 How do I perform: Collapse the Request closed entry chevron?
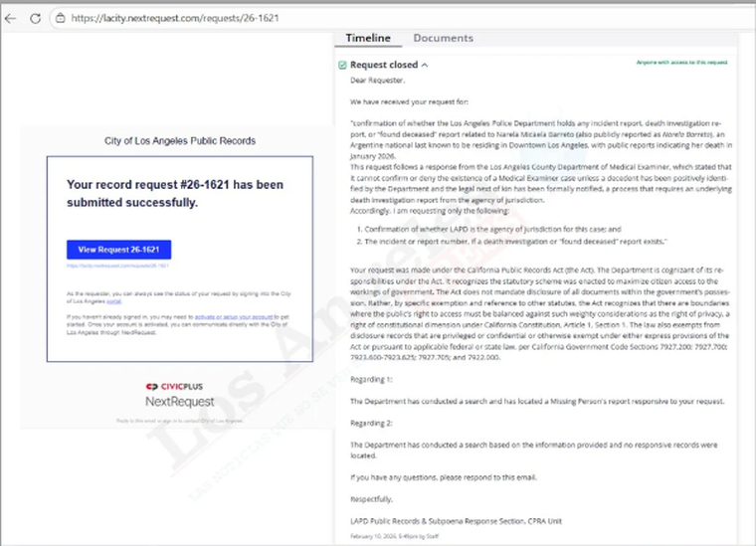coord(426,65)
